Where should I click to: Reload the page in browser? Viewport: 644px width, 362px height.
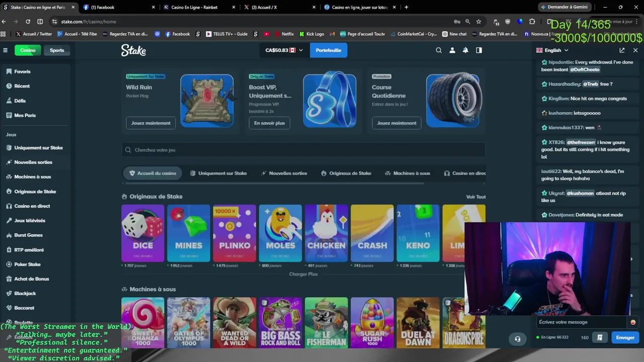pos(28,22)
